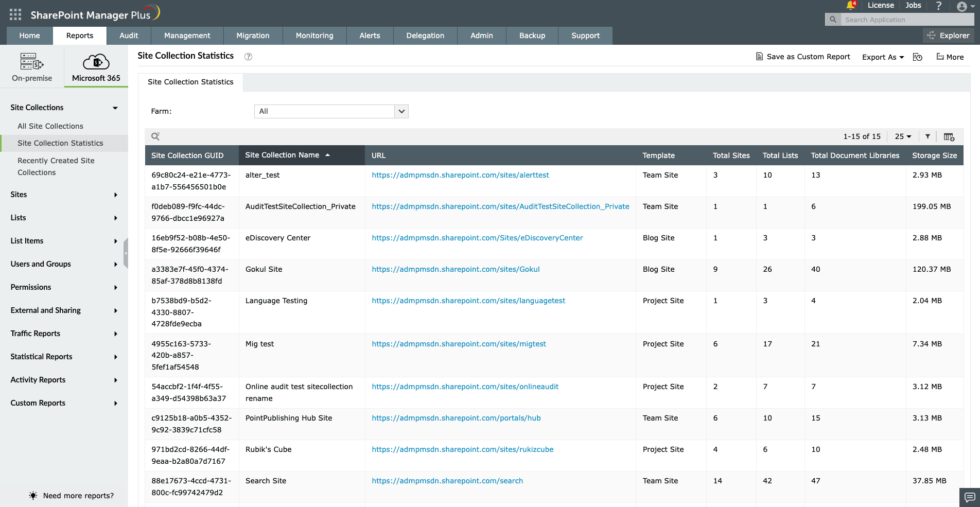This screenshot has width=980, height=507.
Task: Open rows per page 25 dropdown
Action: click(903, 136)
